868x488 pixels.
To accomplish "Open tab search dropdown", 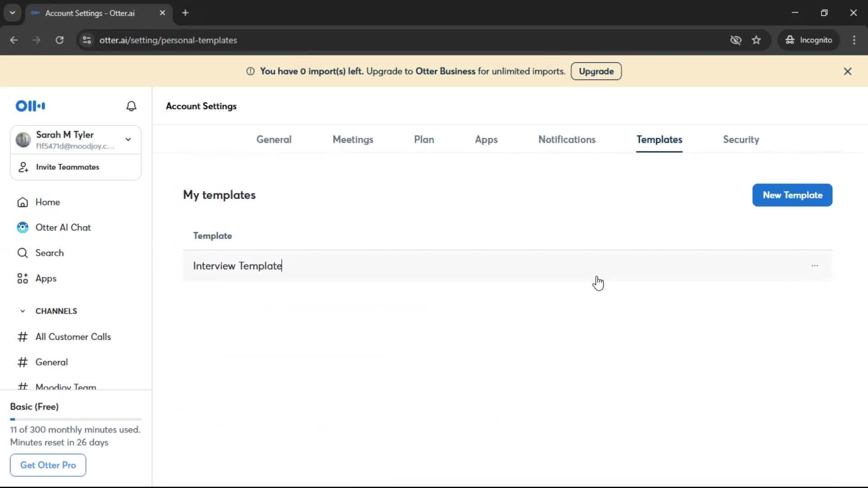I will point(13,13).
